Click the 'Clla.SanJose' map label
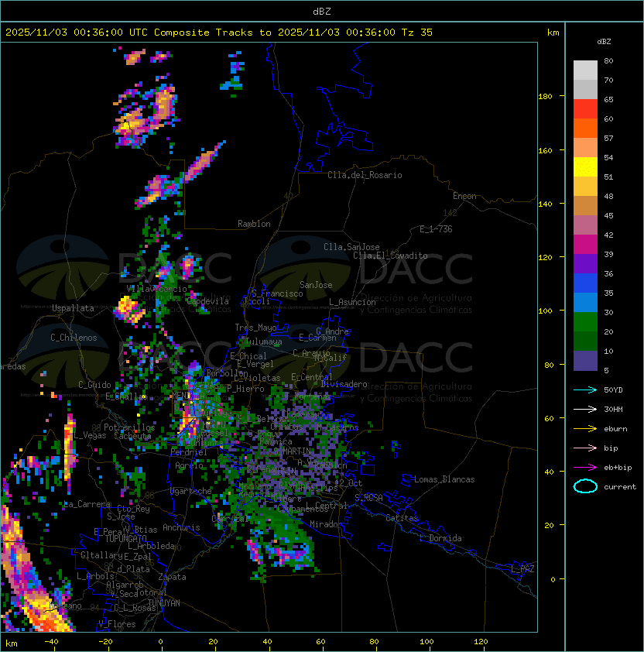The width and height of the screenshot is (644, 652). [x=351, y=247]
